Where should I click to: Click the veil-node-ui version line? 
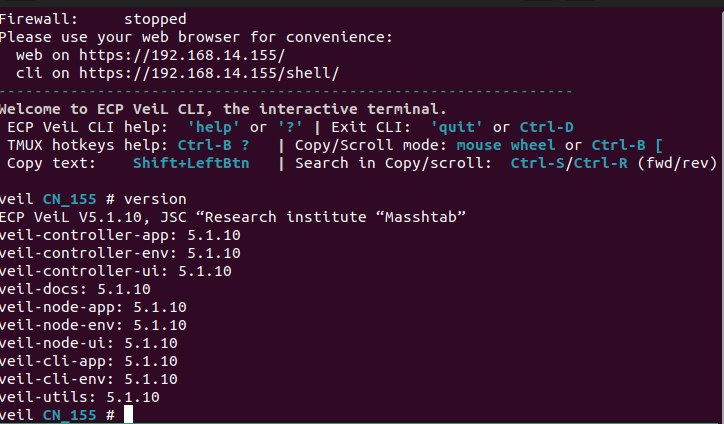click(x=89, y=343)
